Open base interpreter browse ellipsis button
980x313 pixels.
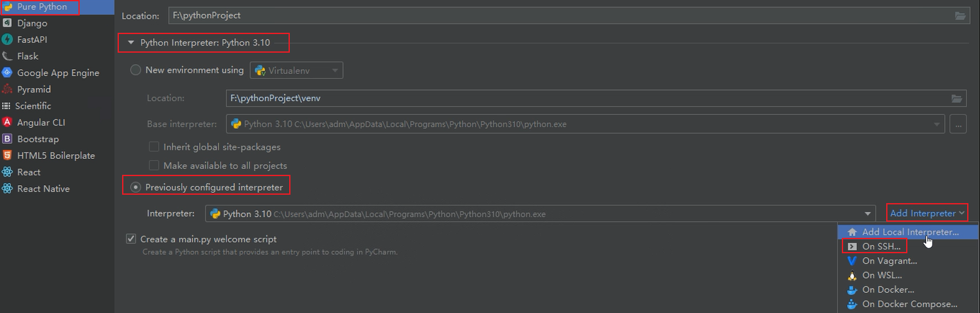click(958, 125)
